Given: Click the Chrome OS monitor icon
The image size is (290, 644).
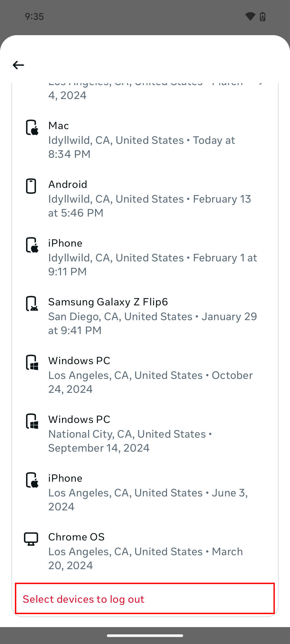Looking at the screenshot, I should tap(31, 539).
